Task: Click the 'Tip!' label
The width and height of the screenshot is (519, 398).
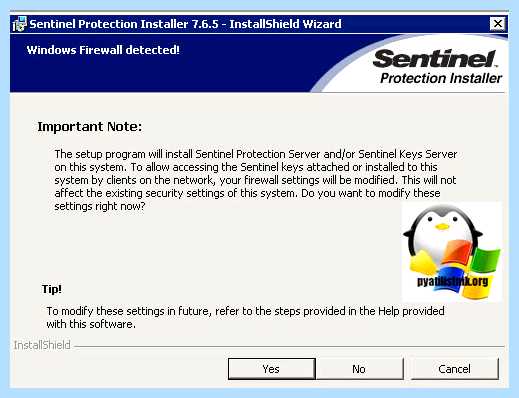Action: (52, 289)
